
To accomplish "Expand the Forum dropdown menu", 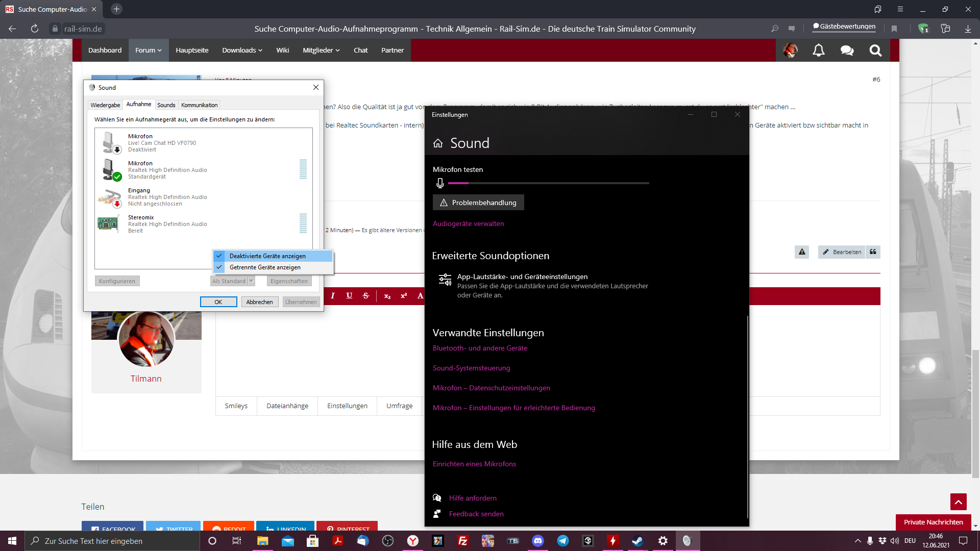I will click(x=149, y=51).
